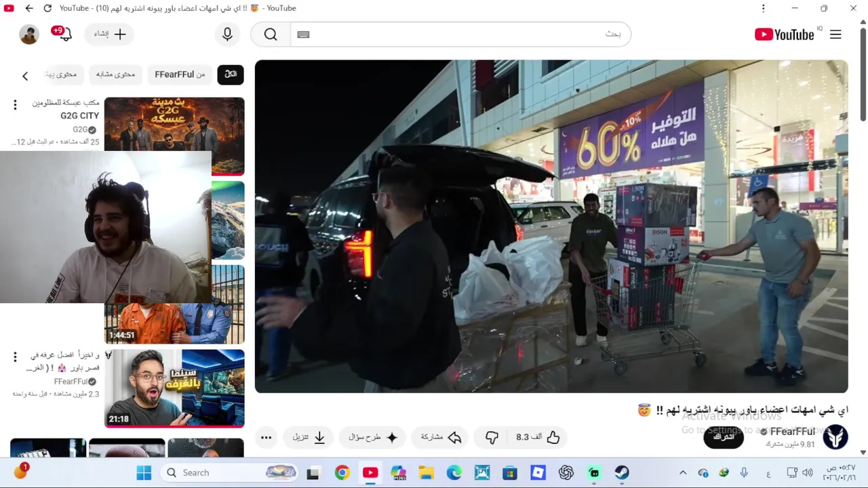Image resolution: width=868 pixels, height=488 pixels.
Task: Subscribe using the اشتراك button
Action: click(x=724, y=436)
